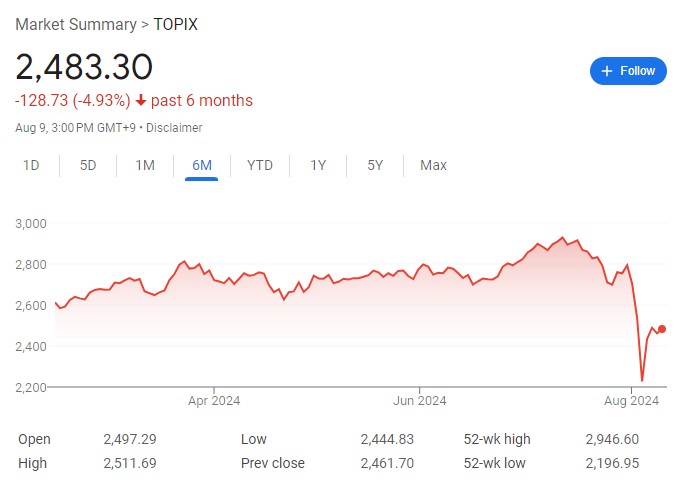Screen dimensions: 683x485
Task: Select the Max time range tab
Action: pyautogui.click(x=433, y=165)
